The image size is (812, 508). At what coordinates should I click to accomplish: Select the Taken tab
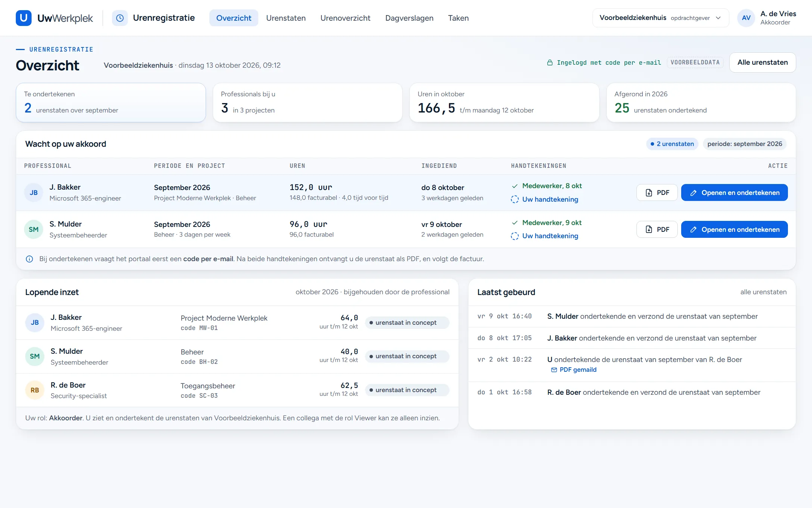tap(458, 18)
